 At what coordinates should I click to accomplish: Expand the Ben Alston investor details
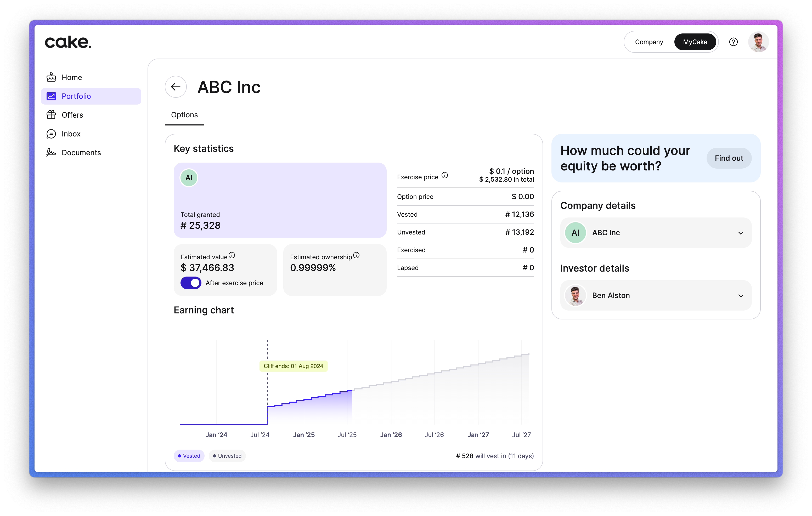click(x=741, y=296)
